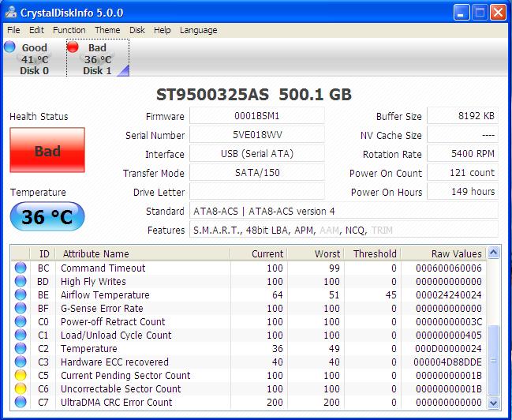Click the red Bad health status button
The image size is (512, 420).
47,150
